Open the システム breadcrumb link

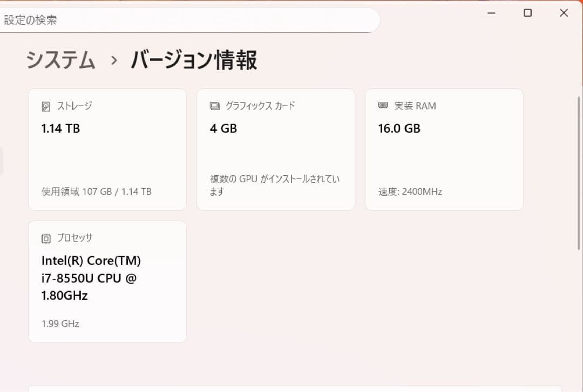tap(59, 60)
